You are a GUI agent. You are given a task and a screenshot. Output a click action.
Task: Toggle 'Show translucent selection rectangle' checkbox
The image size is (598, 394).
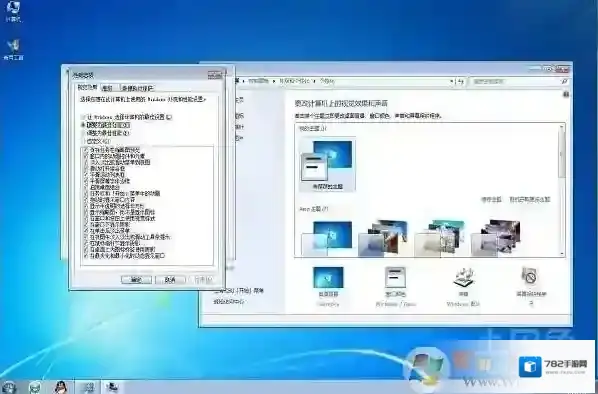(x=86, y=206)
